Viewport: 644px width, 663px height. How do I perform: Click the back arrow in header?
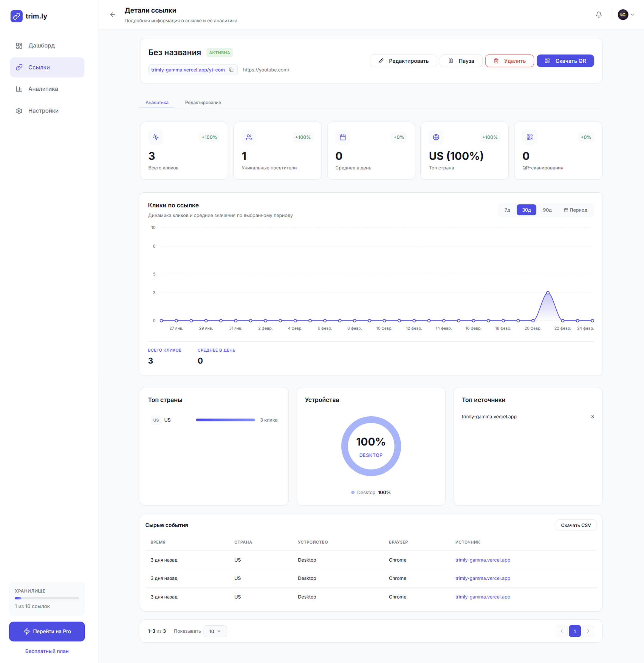[x=112, y=15]
